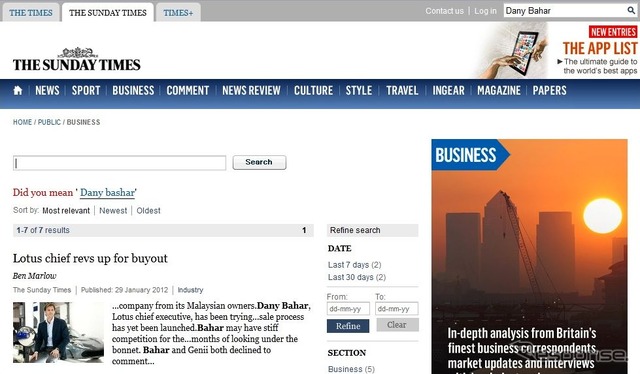
Task: Click the Search button
Action: [x=259, y=162]
